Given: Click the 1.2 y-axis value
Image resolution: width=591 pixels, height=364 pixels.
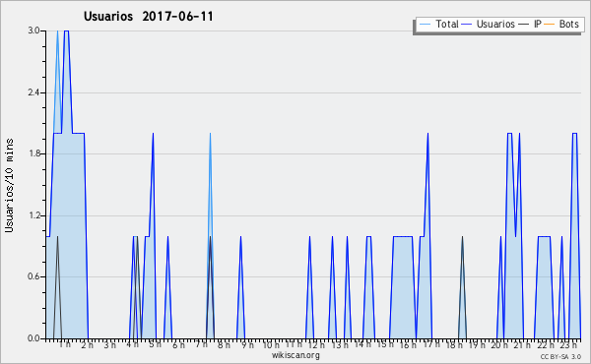Looking at the screenshot, I should [x=33, y=215].
